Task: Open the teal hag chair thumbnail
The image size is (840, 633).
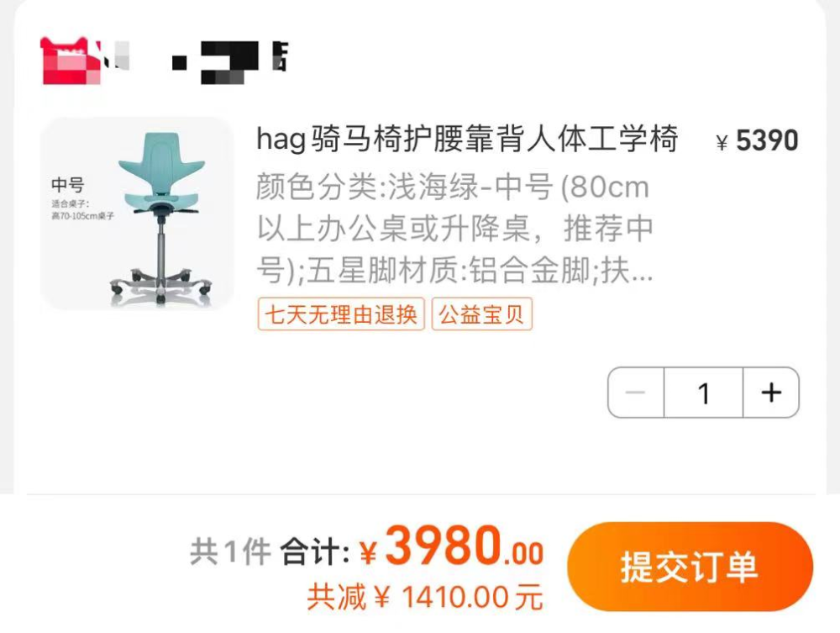Action: pos(137,214)
